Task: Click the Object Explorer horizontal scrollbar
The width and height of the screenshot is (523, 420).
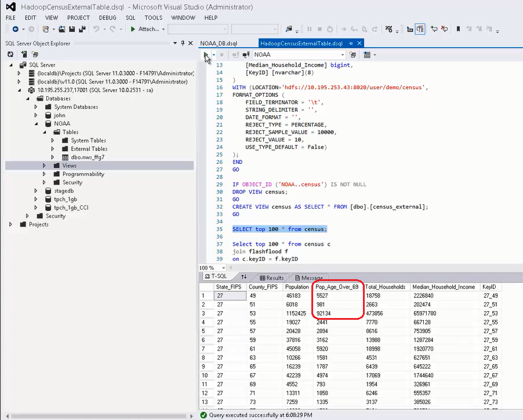Action: click(99, 416)
